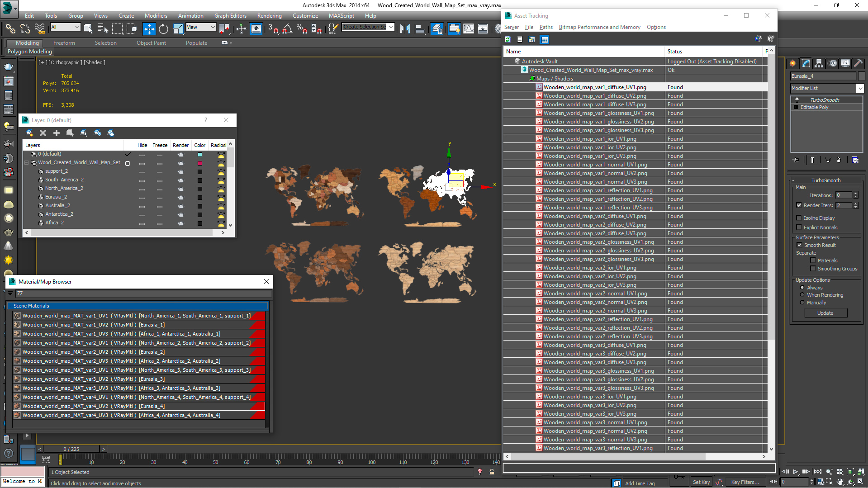868x488 pixels.
Task: Open the Hierarchy command panel tab
Action: [819, 63]
